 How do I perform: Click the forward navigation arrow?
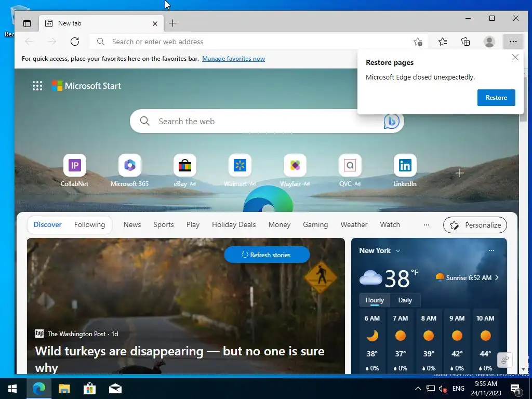tap(51, 42)
